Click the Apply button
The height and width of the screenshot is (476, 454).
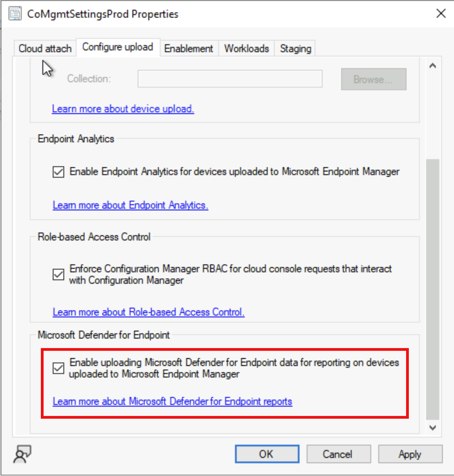pos(410,454)
